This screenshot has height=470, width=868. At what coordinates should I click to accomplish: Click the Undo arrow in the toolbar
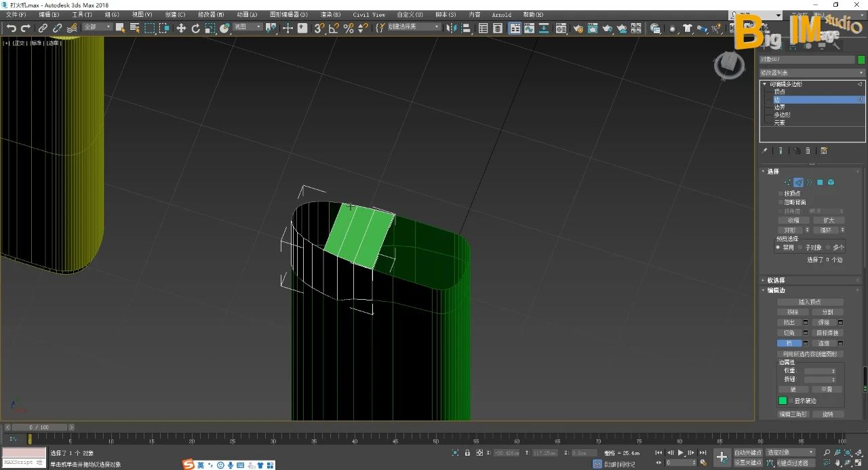[11, 28]
